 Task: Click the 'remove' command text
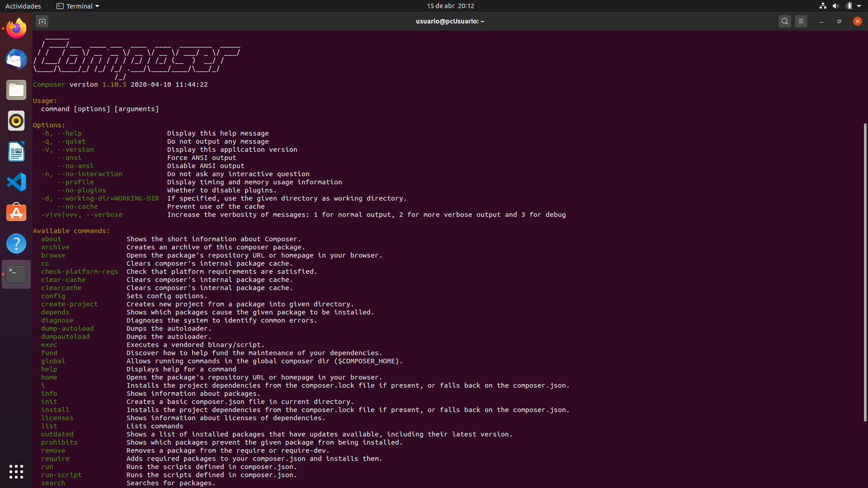pos(53,450)
